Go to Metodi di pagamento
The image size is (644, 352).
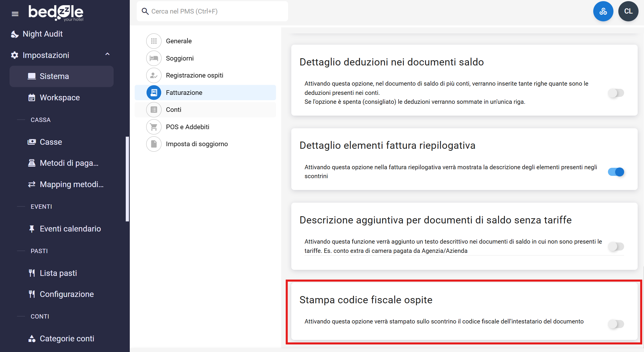[x=69, y=163]
